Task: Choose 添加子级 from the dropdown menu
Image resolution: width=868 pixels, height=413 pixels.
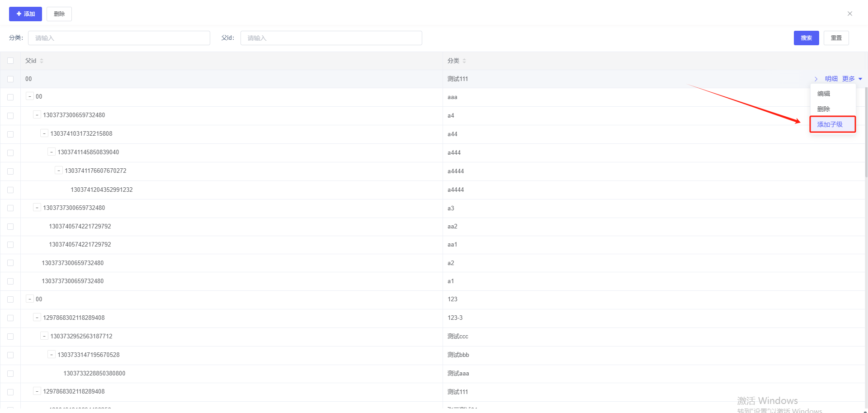Action: [830, 124]
